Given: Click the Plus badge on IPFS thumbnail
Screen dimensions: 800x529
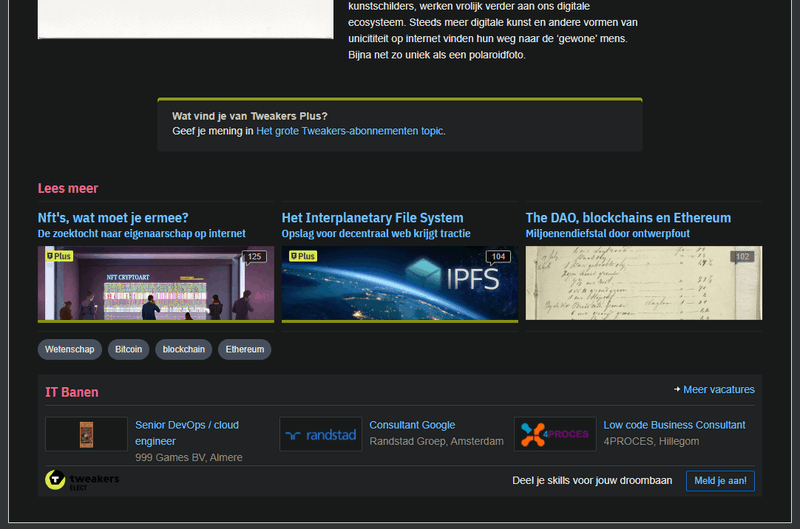Looking at the screenshot, I should pos(303,256).
